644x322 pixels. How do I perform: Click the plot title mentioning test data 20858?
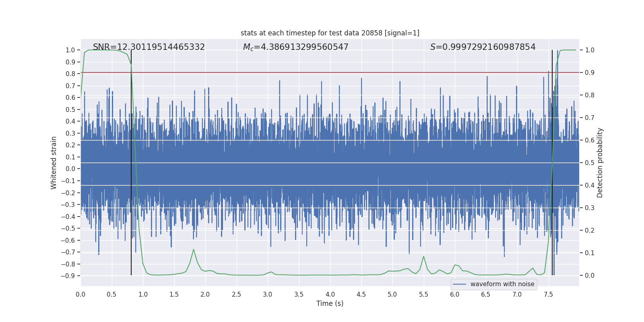pos(330,33)
